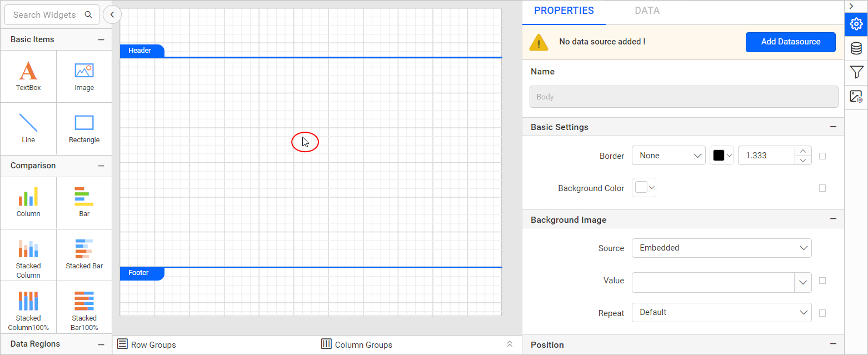Collapse the right sidebar chevron

851,6
